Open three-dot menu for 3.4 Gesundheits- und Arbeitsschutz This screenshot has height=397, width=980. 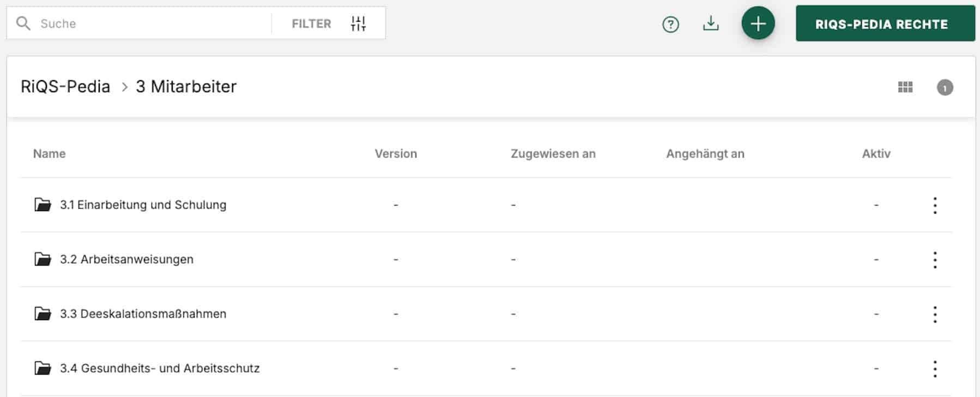[935, 369]
